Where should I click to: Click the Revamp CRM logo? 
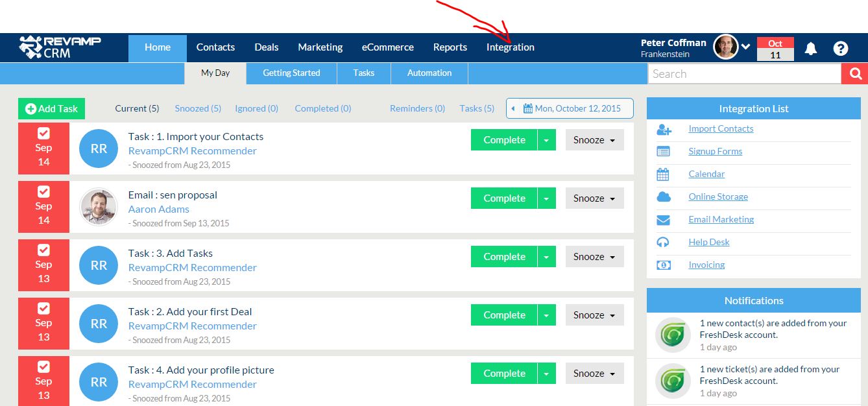(60, 47)
